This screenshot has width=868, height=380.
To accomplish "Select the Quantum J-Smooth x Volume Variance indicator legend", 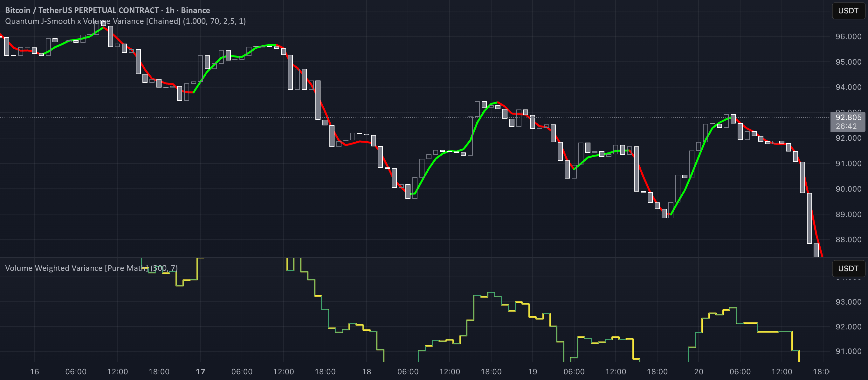I will tap(125, 21).
